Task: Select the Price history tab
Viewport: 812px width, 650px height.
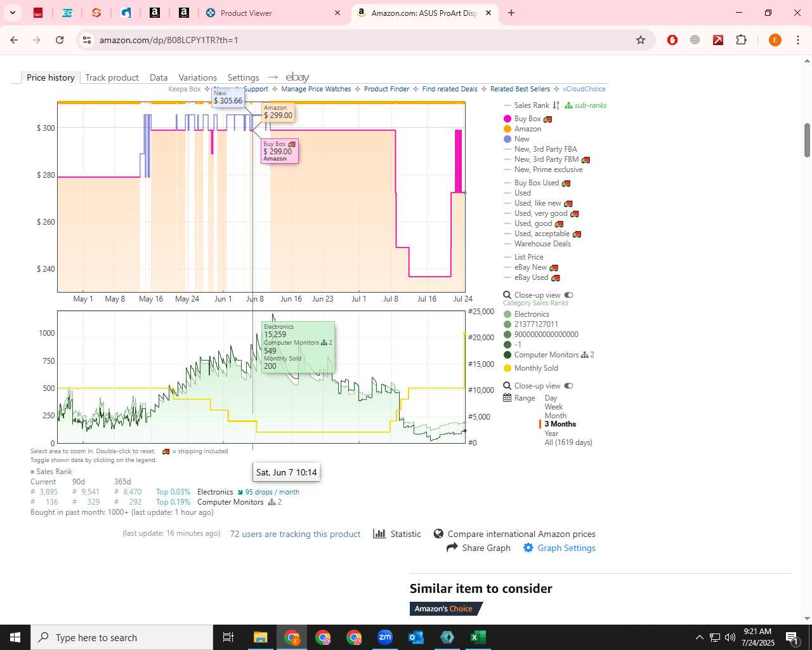Action: tap(51, 77)
